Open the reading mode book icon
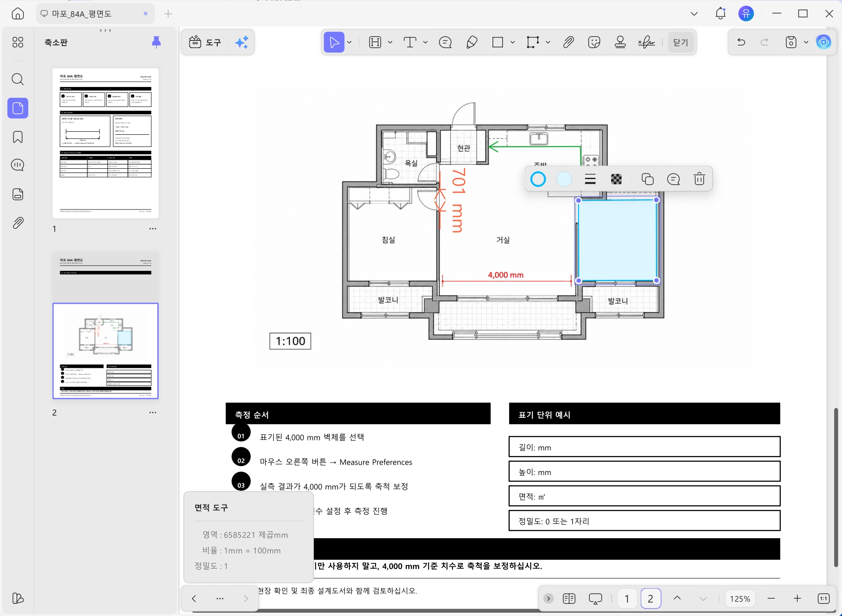 [569, 599]
